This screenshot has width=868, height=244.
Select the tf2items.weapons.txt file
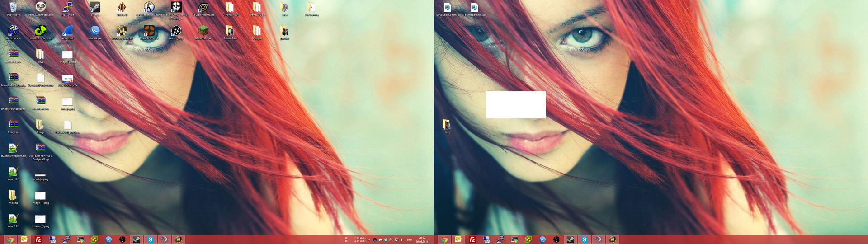(x=13, y=149)
